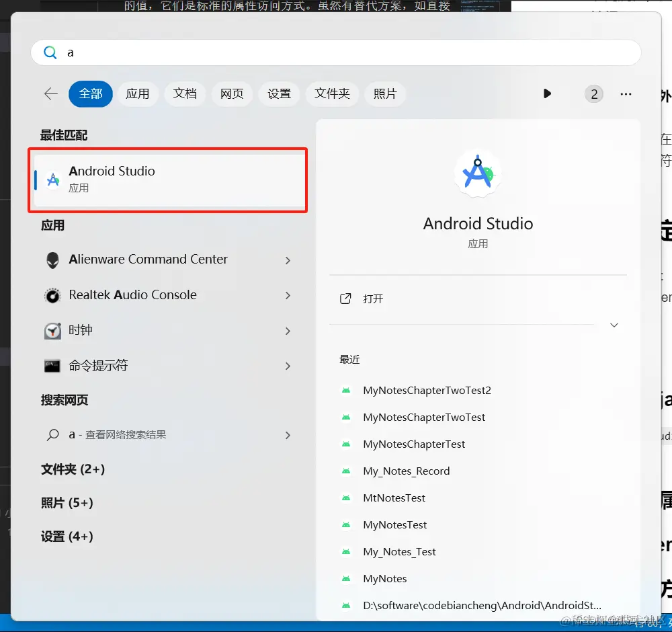This screenshot has height=632, width=672.
Task: Select the 文件夹 filter tab
Action: pyautogui.click(x=332, y=93)
